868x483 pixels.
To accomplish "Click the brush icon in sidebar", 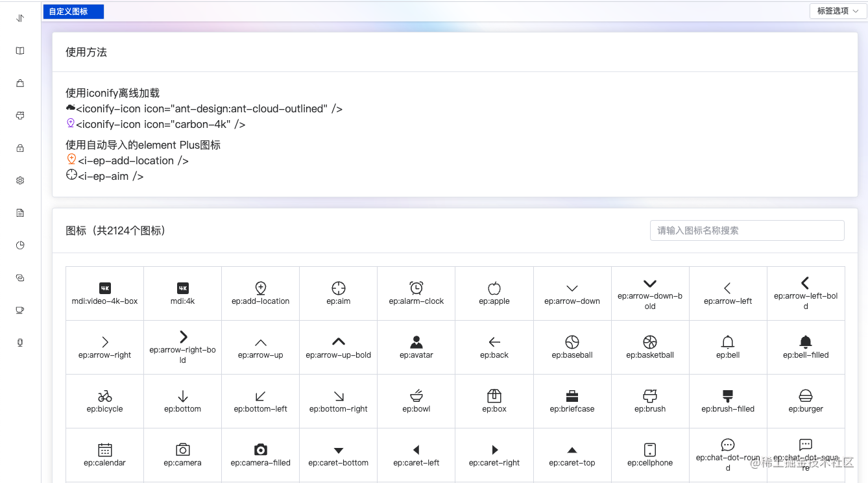I will point(20,116).
